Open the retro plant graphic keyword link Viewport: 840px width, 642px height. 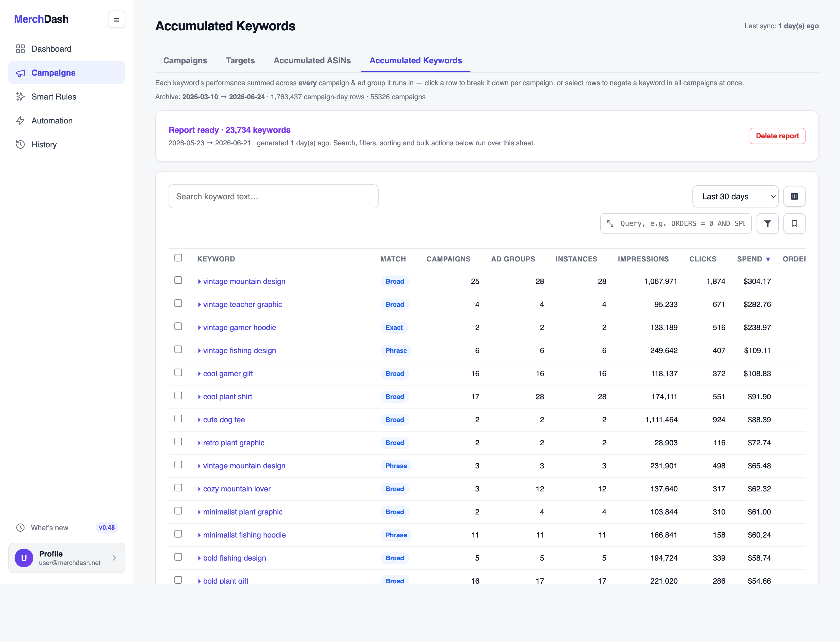coord(234,443)
